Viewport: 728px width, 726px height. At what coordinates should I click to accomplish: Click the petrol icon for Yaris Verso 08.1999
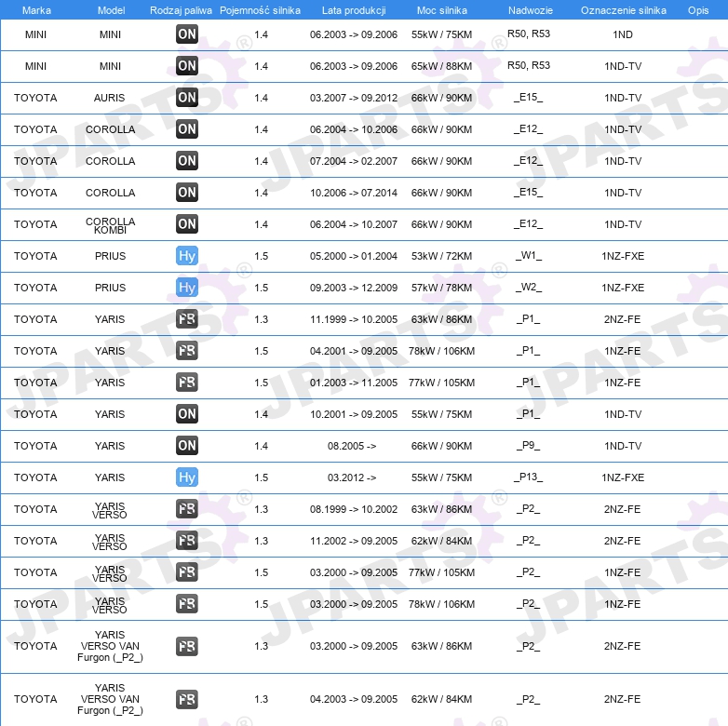(186, 509)
